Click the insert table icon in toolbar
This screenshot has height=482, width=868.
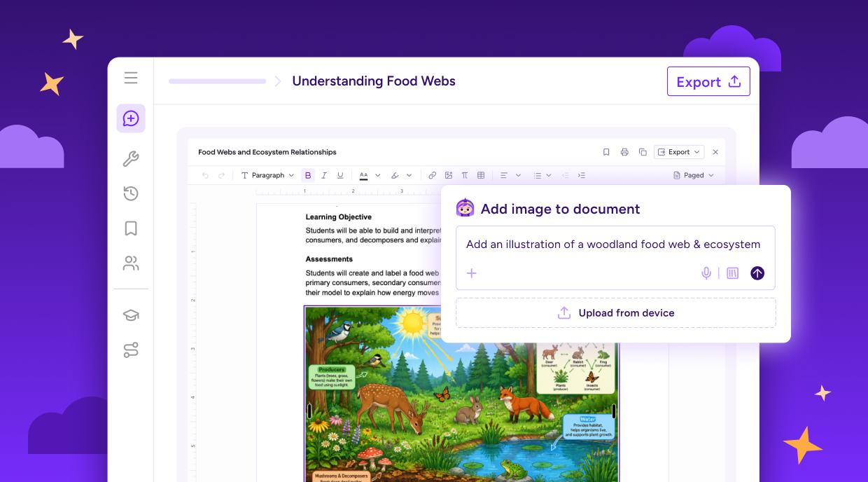click(481, 175)
